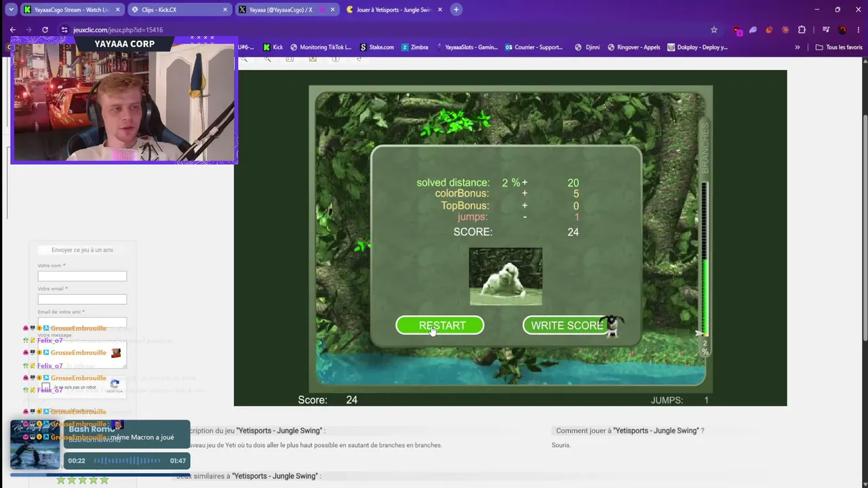View site information for jeuxclic.com
This screenshot has height=488, width=868.
coord(64,30)
